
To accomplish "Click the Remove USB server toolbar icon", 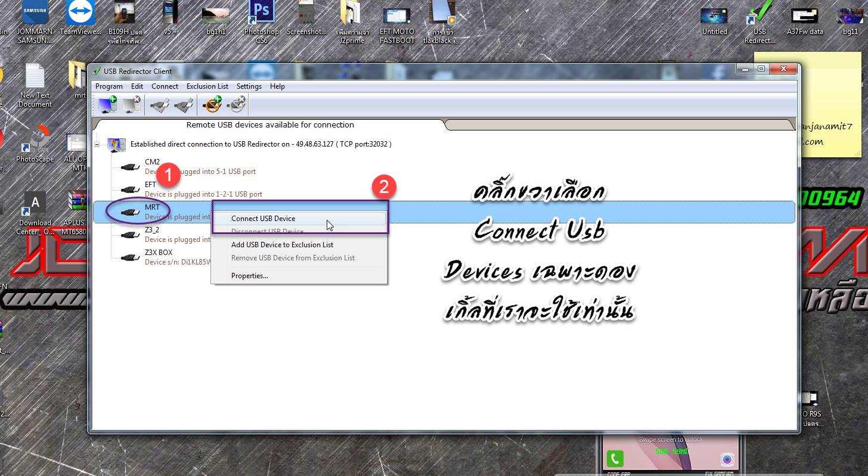I will tap(131, 105).
